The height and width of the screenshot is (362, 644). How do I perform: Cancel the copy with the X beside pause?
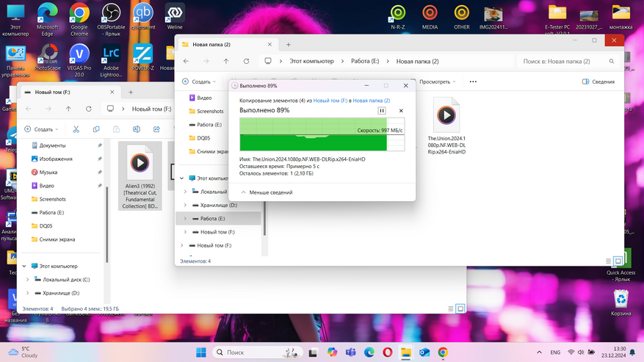pyautogui.click(x=401, y=111)
